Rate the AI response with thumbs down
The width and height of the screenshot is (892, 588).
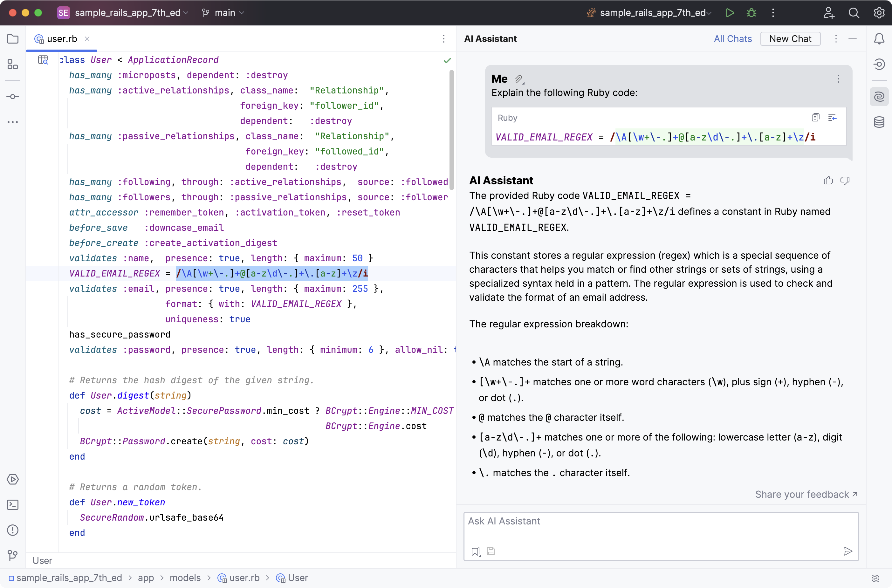845,181
